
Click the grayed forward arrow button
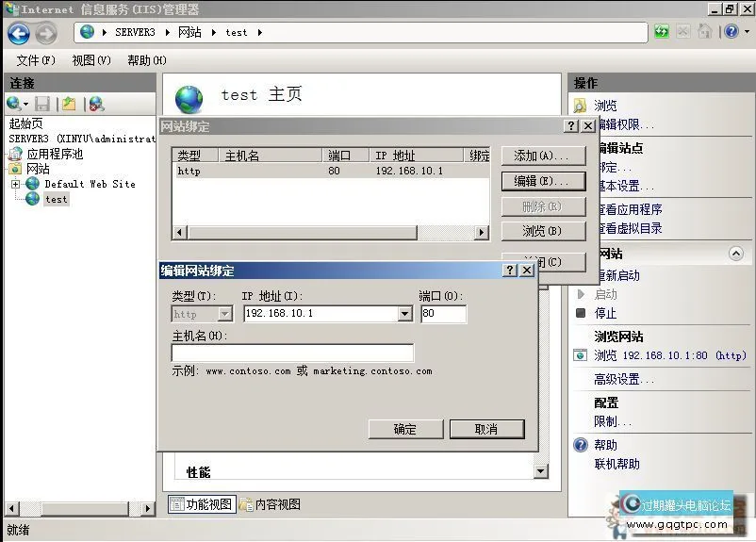point(46,33)
